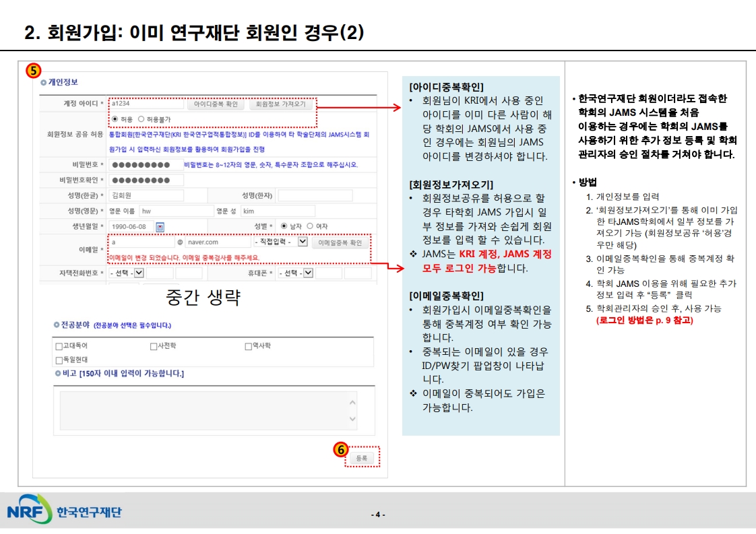This screenshot has height=534, width=756.
Task: Click the 전공분야 section heading
Action: click(x=75, y=325)
